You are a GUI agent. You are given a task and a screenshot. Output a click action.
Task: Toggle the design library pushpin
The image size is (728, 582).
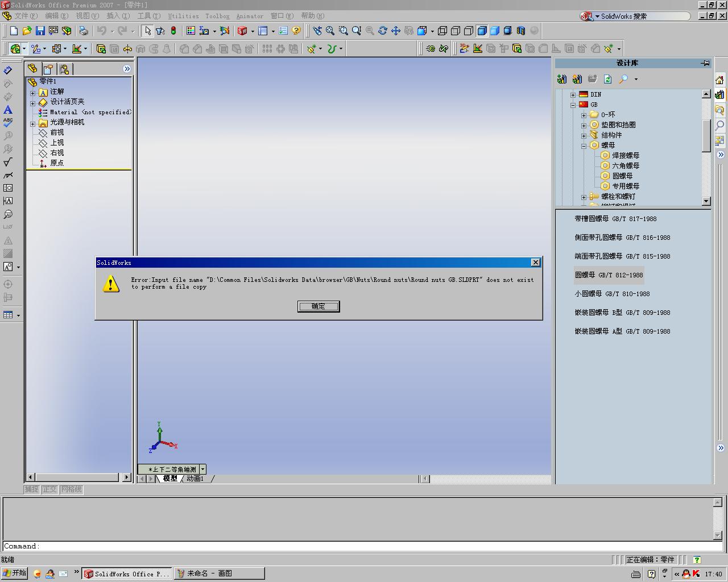coord(706,63)
